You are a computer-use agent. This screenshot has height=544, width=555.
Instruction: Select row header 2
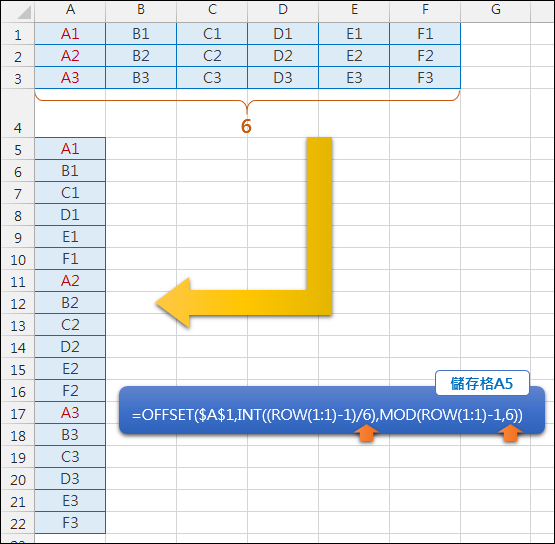[x=18, y=56]
